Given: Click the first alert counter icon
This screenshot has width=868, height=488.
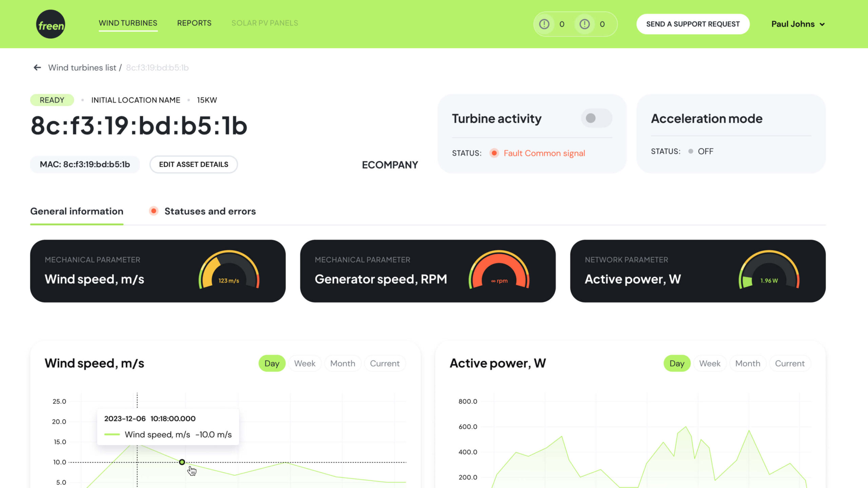Looking at the screenshot, I should pos(544,24).
